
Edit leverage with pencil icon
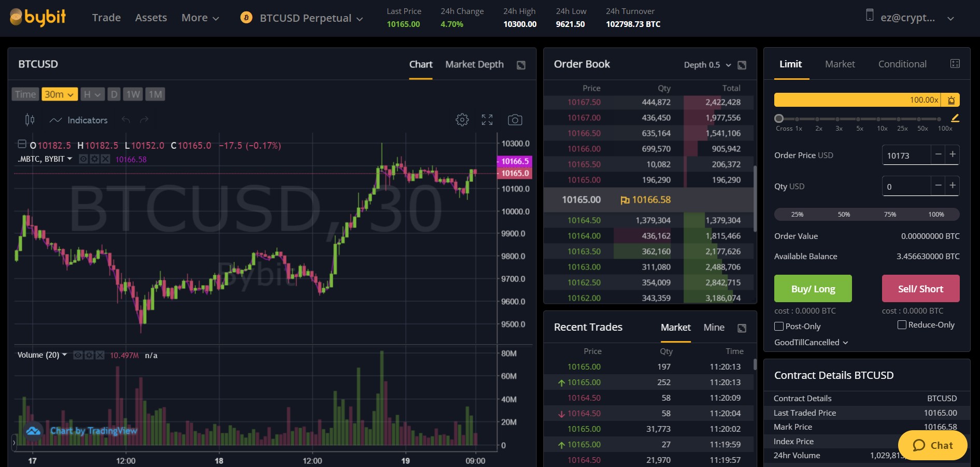(955, 118)
